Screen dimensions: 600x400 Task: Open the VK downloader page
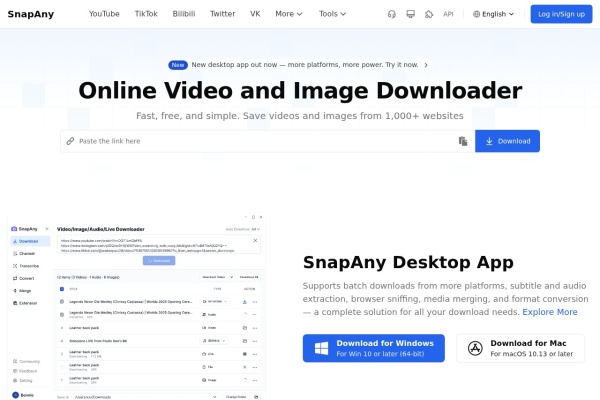pos(255,14)
